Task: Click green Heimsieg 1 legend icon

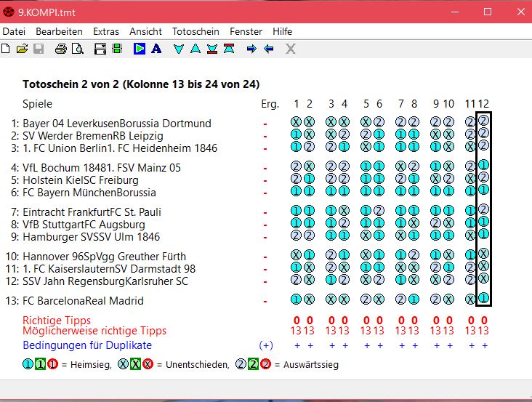Action: (x=40, y=364)
